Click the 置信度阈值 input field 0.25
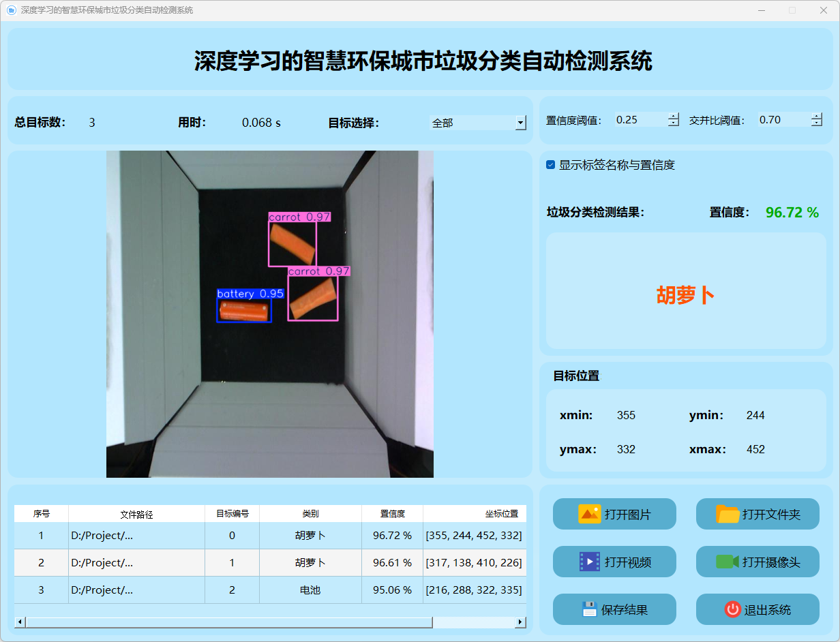Screen dimensions: 840x642 (x=641, y=119)
